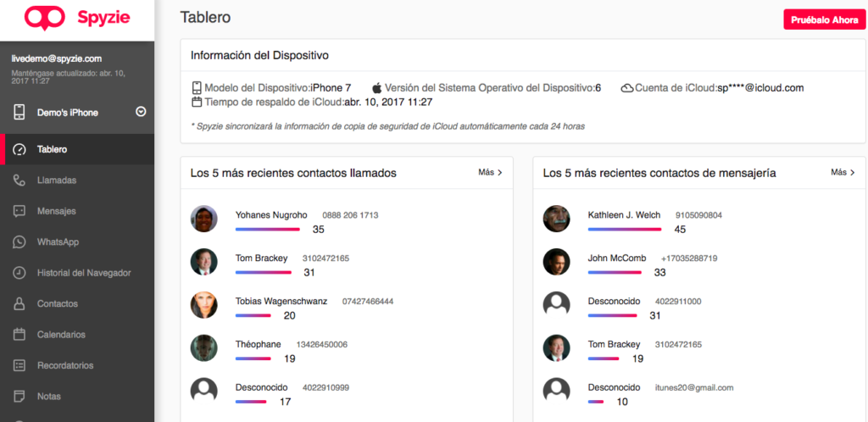This screenshot has width=868, height=422.
Task: Open the Tablero menu item
Action: tap(77, 149)
